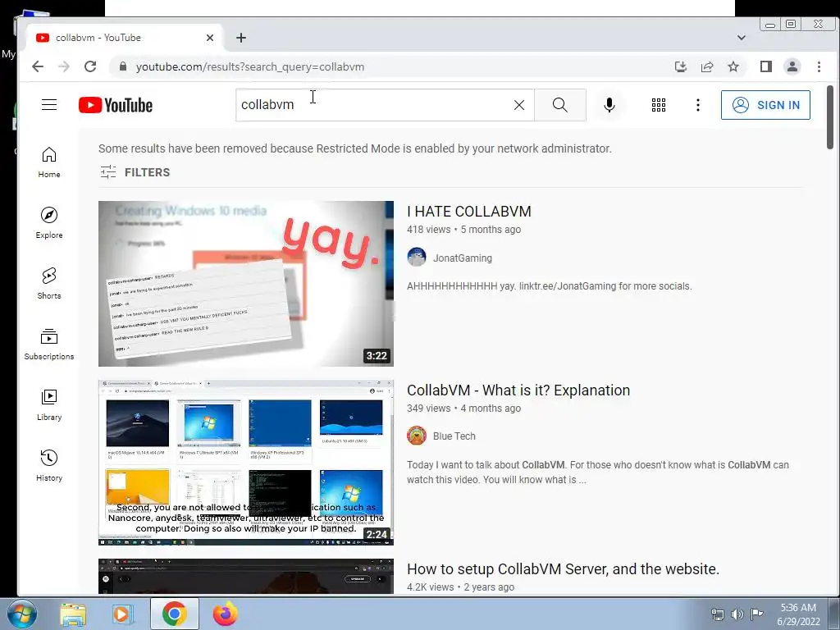Open JonatGaming channel avatar

(416, 257)
